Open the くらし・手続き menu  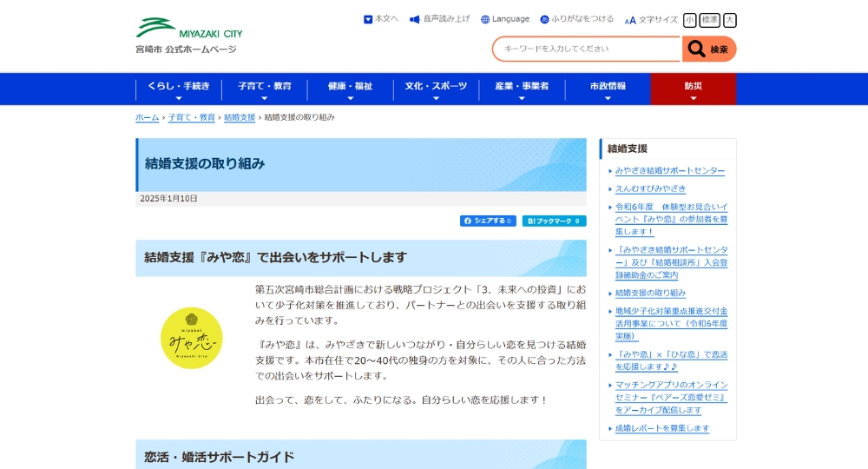178,89
